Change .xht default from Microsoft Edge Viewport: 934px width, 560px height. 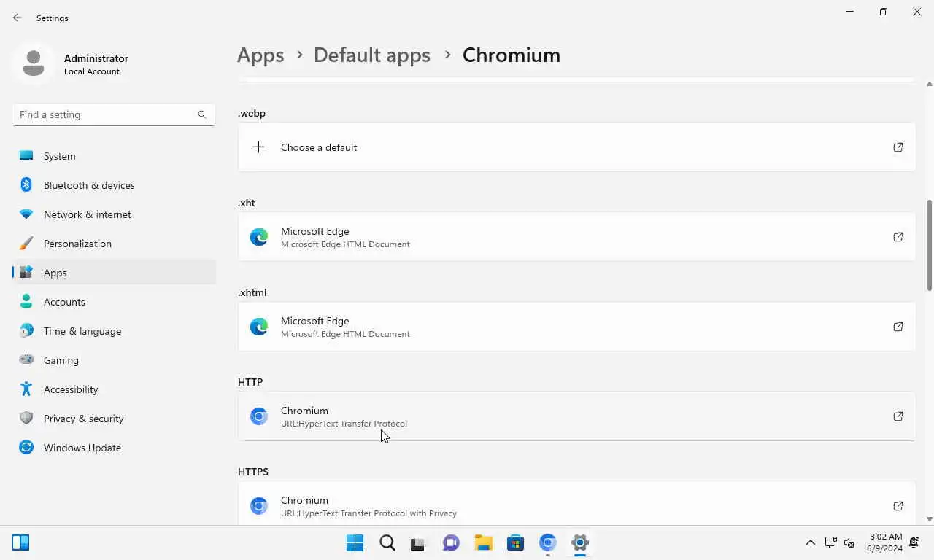(576, 237)
